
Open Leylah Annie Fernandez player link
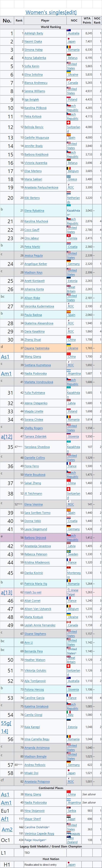click(40, 625)
